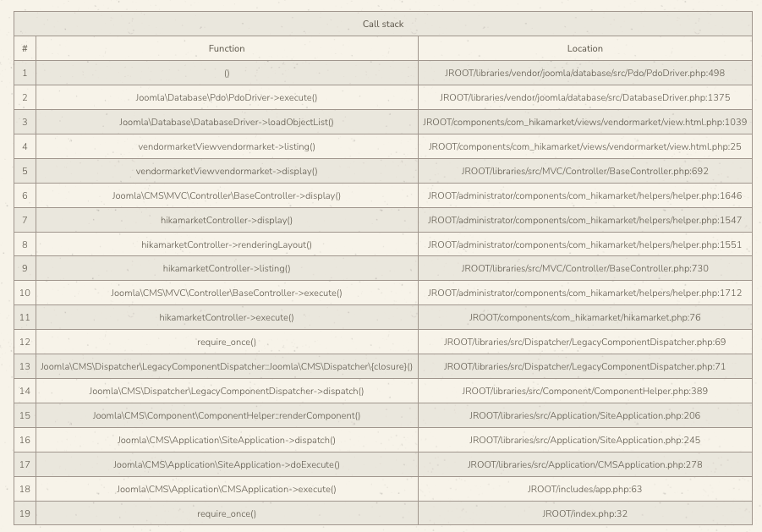Select hikamarketController->renderingLayout() entry
Screen dimensions: 762x532
click(x=227, y=244)
